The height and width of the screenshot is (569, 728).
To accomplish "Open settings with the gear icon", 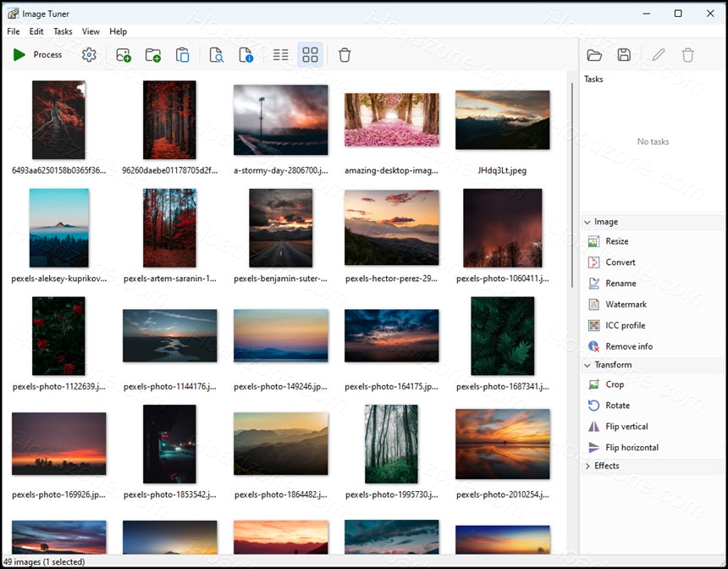I will pos(89,55).
